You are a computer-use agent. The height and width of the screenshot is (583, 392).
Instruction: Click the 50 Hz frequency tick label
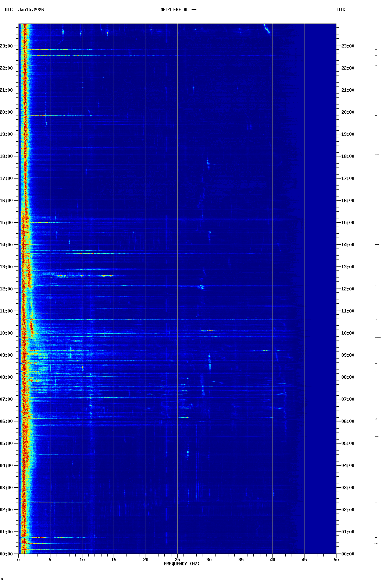(x=336, y=560)
